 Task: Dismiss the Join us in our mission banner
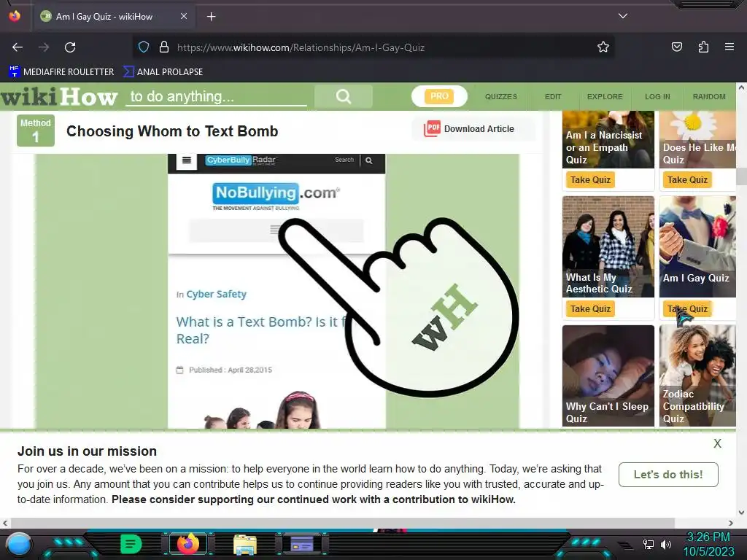(x=718, y=443)
